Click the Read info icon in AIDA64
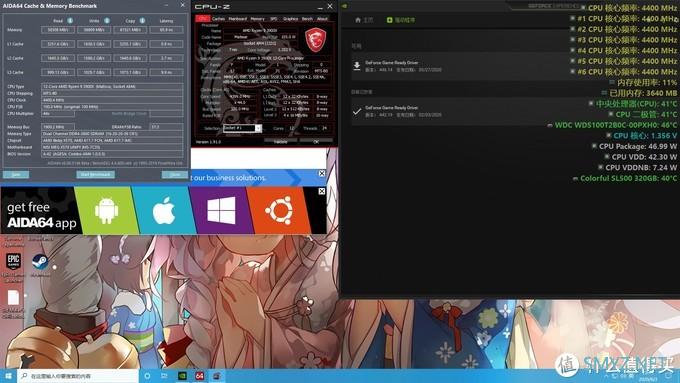 [x=70, y=20]
